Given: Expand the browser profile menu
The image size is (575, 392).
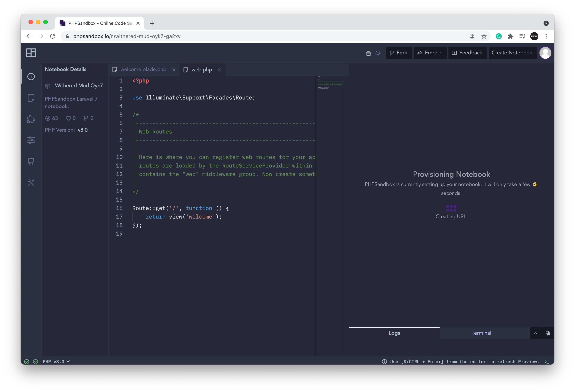Looking at the screenshot, I should click(534, 36).
